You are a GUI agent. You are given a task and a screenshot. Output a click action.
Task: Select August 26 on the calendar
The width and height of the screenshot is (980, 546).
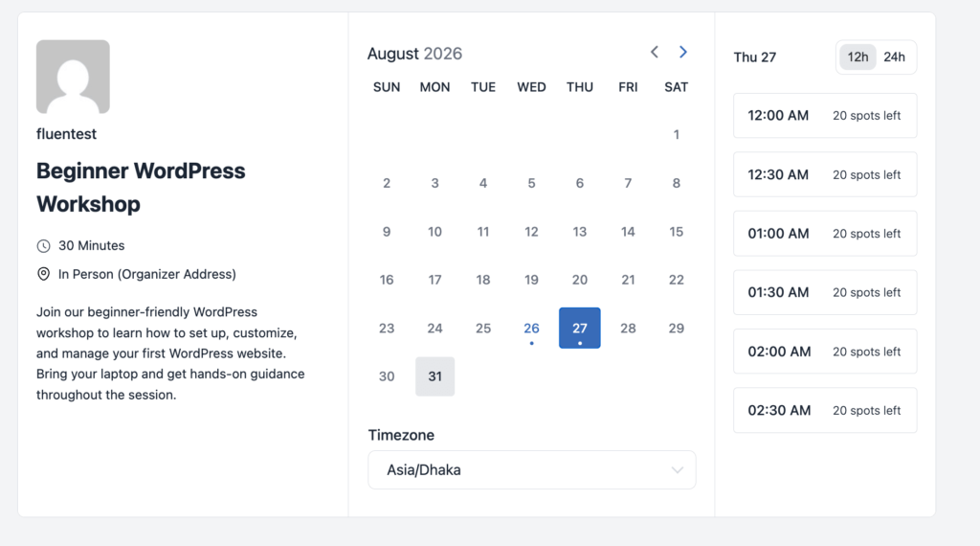click(531, 329)
